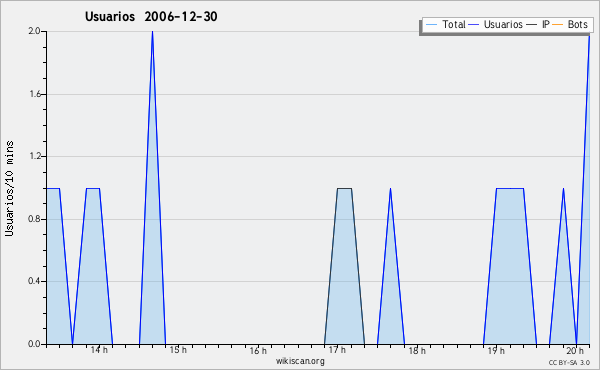The image size is (600, 370).
Task: Click the CC BY-SA 3.0 license text
Action: 569,363
